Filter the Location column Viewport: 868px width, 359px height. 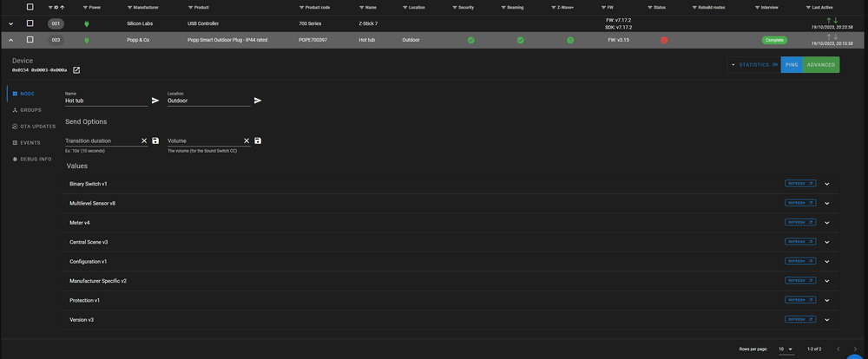coord(404,8)
